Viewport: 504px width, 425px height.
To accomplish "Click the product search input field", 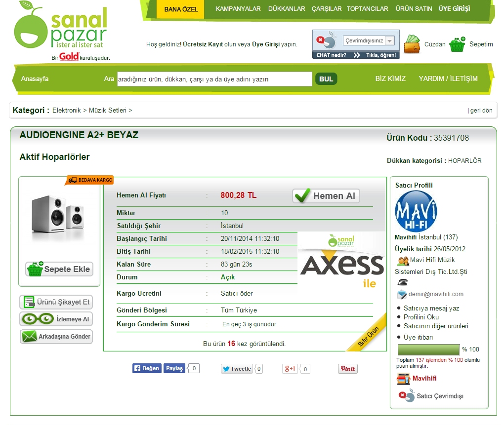I will click(214, 79).
